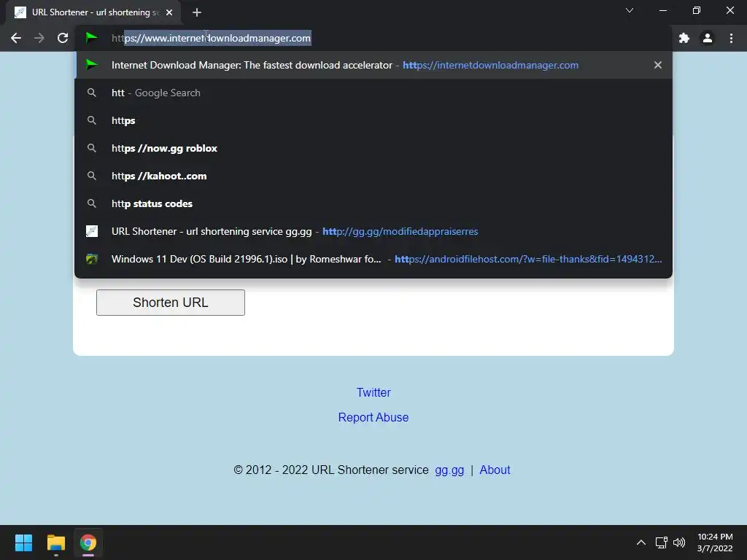Select Internet Download Manager suggestion
Image resolution: width=747 pixels, height=560 pixels.
tap(373, 65)
